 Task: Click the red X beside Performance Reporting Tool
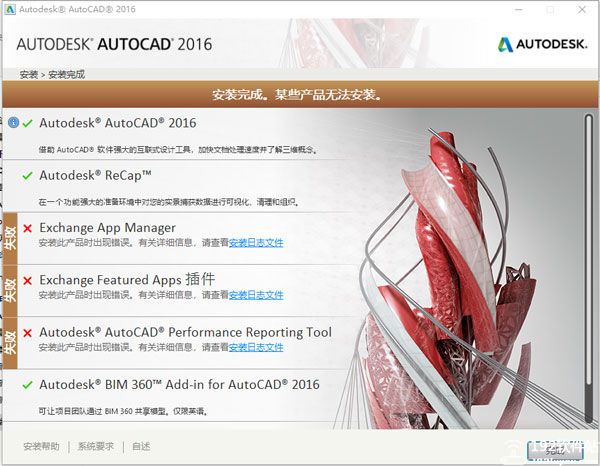click(27, 333)
